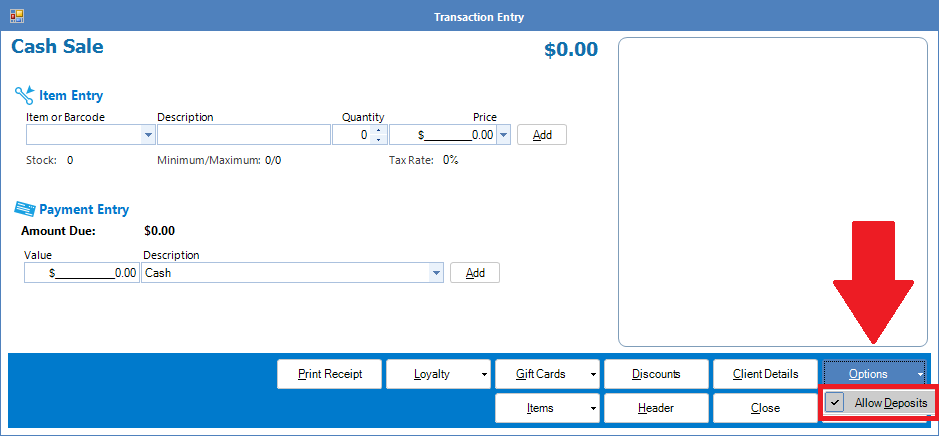Click the Header button
Screen dimensions: 939x436
coord(656,408)
